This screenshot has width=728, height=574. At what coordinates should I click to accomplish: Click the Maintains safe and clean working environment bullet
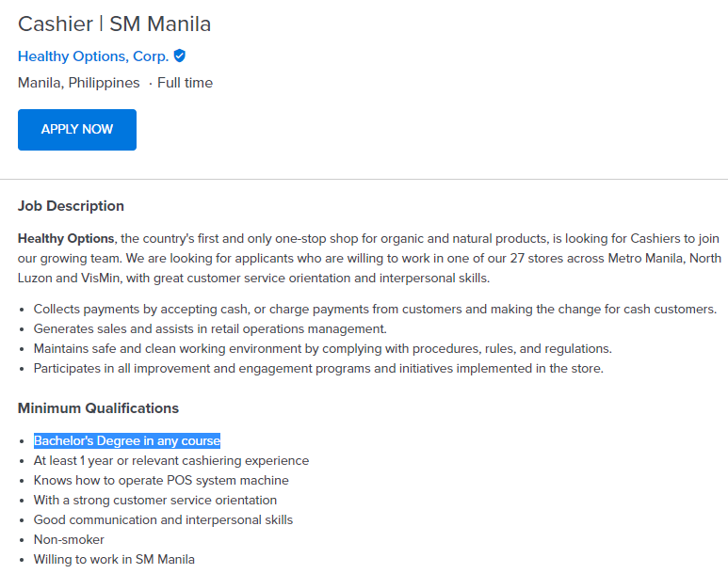pyautogui.click(x=322, y=348)
